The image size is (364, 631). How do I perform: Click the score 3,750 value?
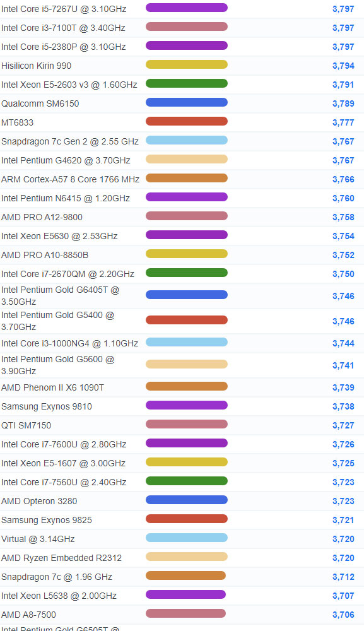(x=343, y=274)
